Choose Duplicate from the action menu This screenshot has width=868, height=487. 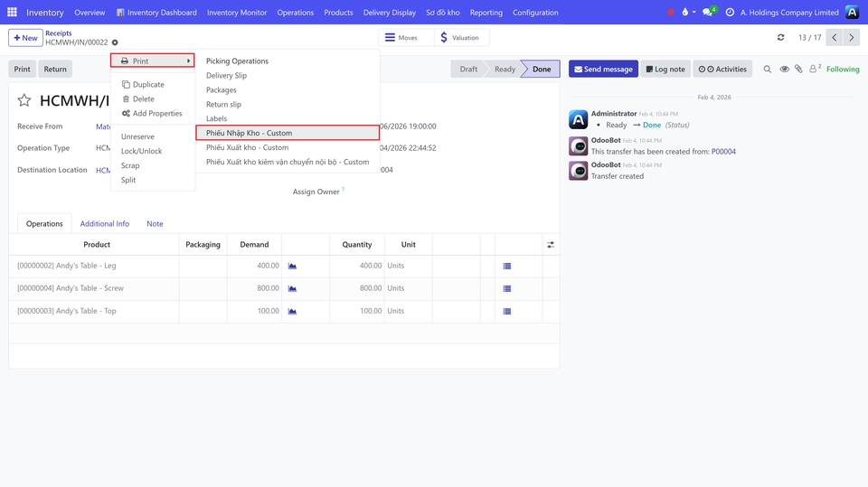coord(148,84)
